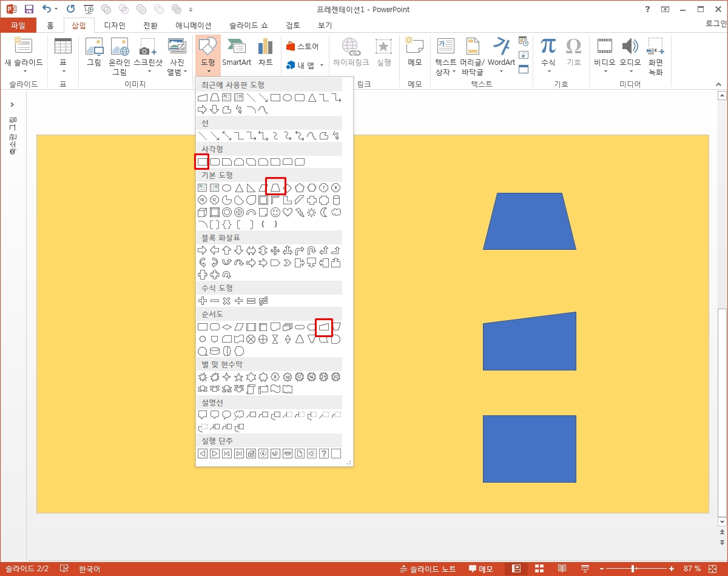The width and height of the screenshot is (728, 576).
Task: Click the zoom slider handle
Action: 633,569
